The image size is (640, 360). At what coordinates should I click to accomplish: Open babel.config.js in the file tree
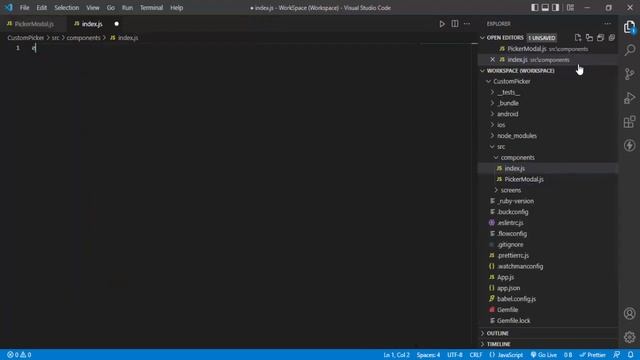click(516, 299)
